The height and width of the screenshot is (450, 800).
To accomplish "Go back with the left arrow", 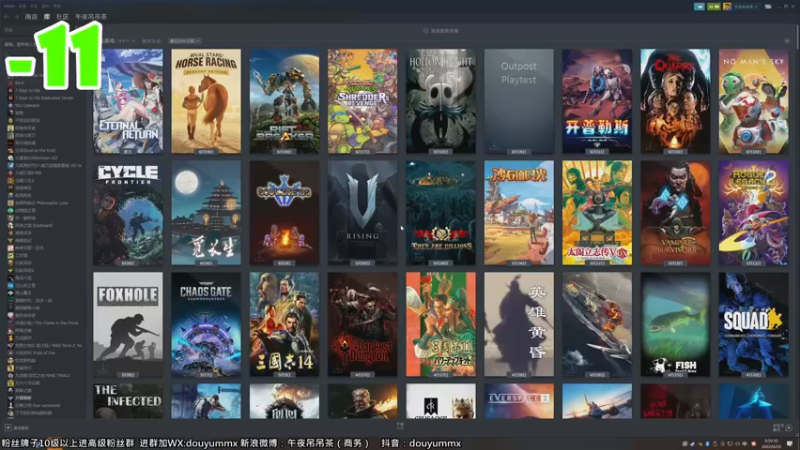I will 7,17.
